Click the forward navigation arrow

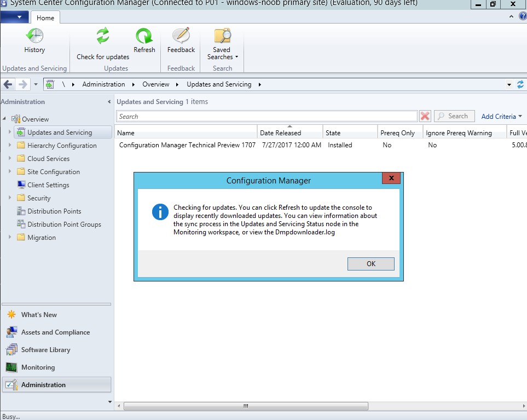pos(22,84)
